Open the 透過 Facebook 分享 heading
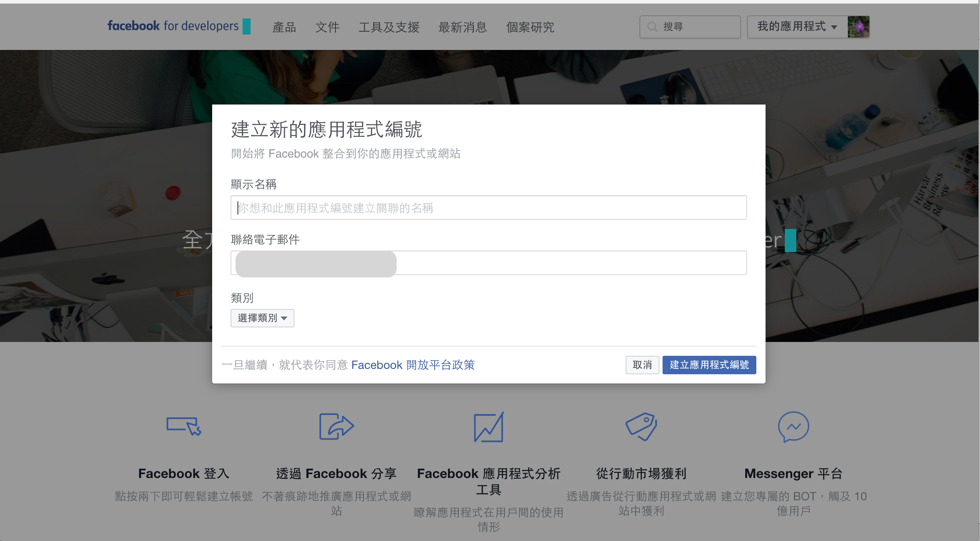The width and height of the screenshot is (980, 541). pos(336,473)
